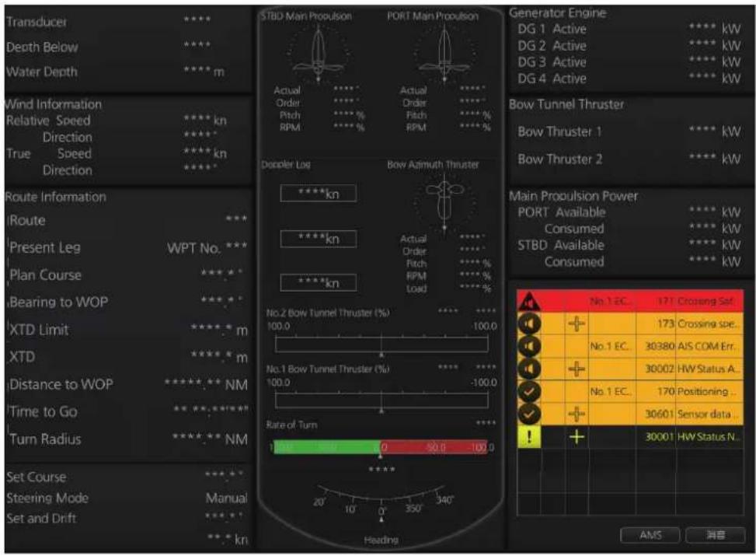Click 'STBD Available' propulsion power label
This screenshot has height=556, width=756.
[x=561, y=245]
